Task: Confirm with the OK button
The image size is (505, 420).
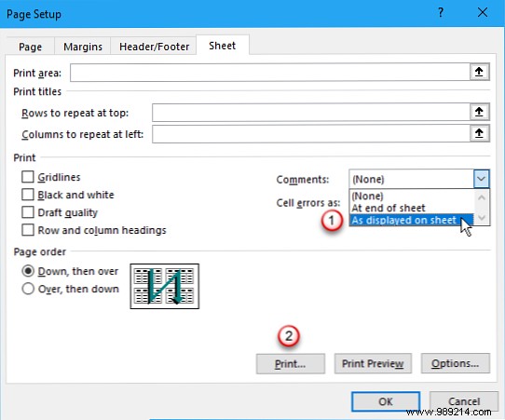Action: (x=386, y=401)
